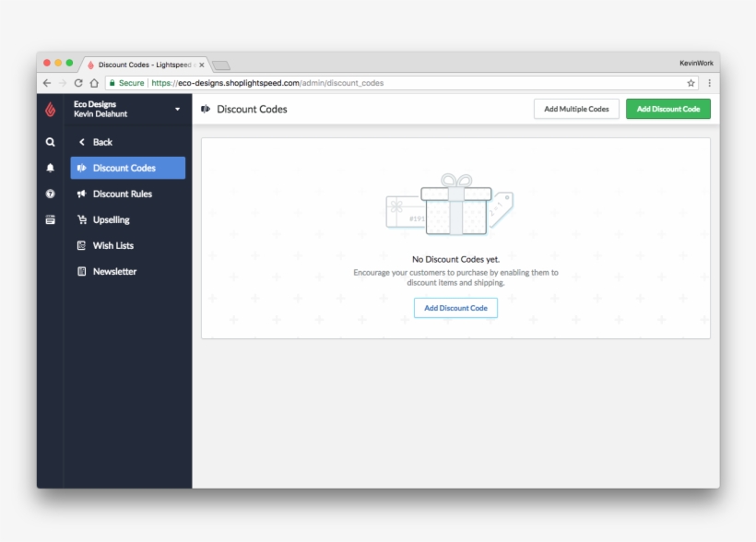Open a new browser tab
Screen dimensions: 756x542
click(221, 65)
